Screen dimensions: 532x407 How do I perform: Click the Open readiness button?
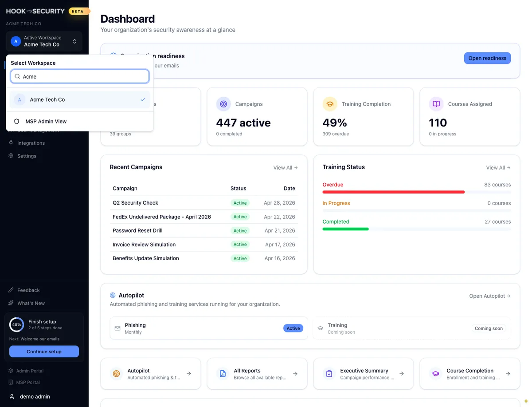(487, 58)
